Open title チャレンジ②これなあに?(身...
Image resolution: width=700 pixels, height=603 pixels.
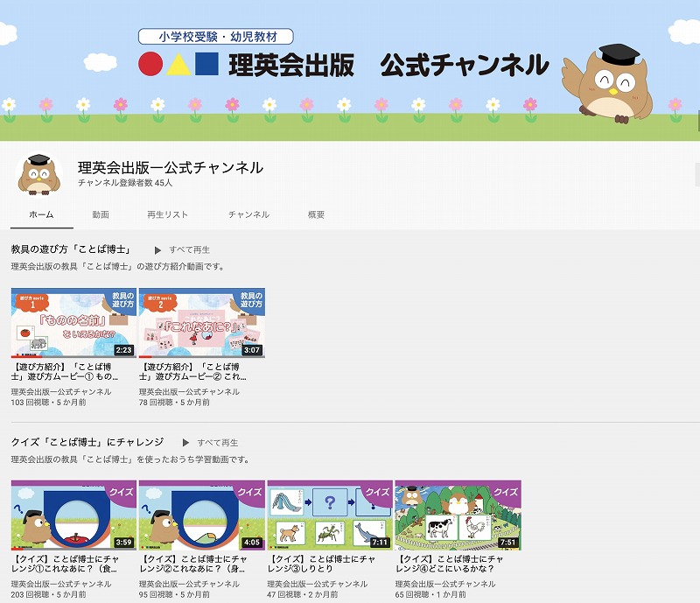pos(193,564)
